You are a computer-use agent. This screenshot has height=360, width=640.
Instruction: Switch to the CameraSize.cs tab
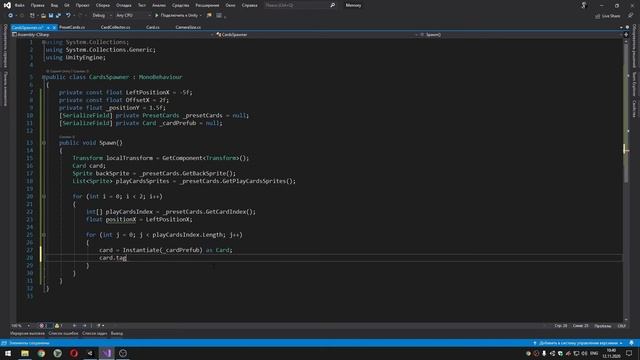(188, 27)
